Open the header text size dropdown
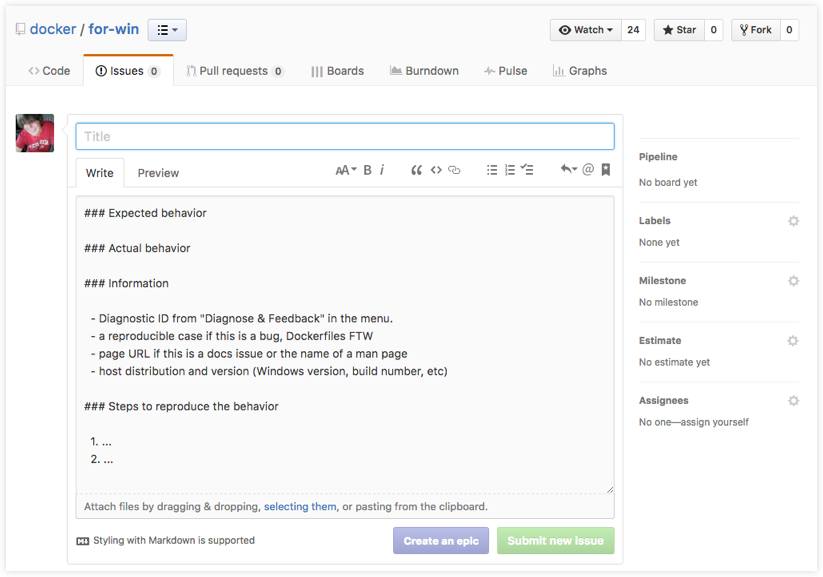Screen dimensions: 823x577 coord(345,170)
